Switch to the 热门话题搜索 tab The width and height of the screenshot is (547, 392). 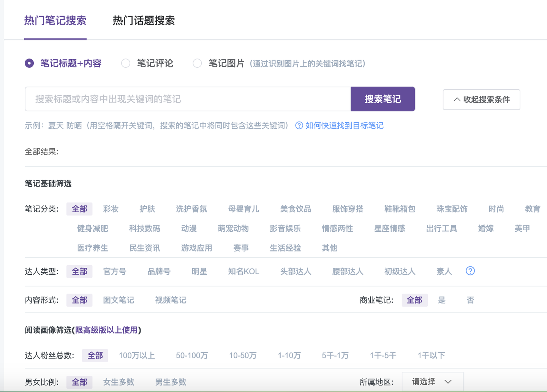[143, 21]
